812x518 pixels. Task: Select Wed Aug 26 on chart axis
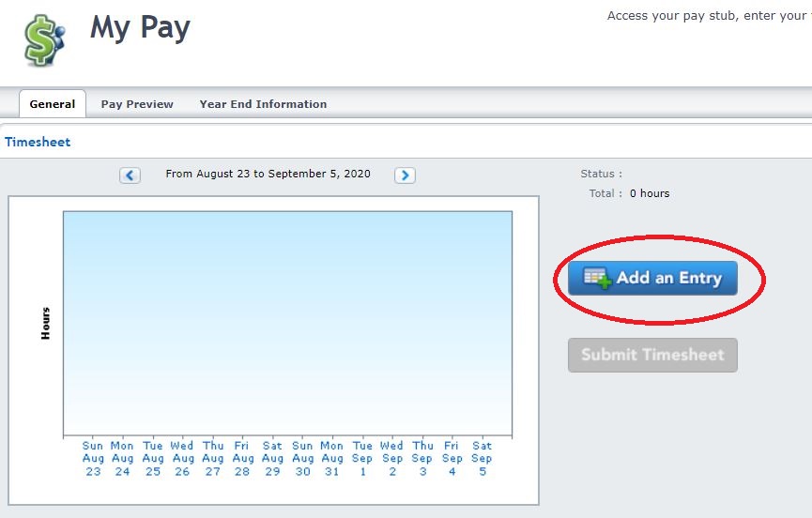tap(182, 459)
